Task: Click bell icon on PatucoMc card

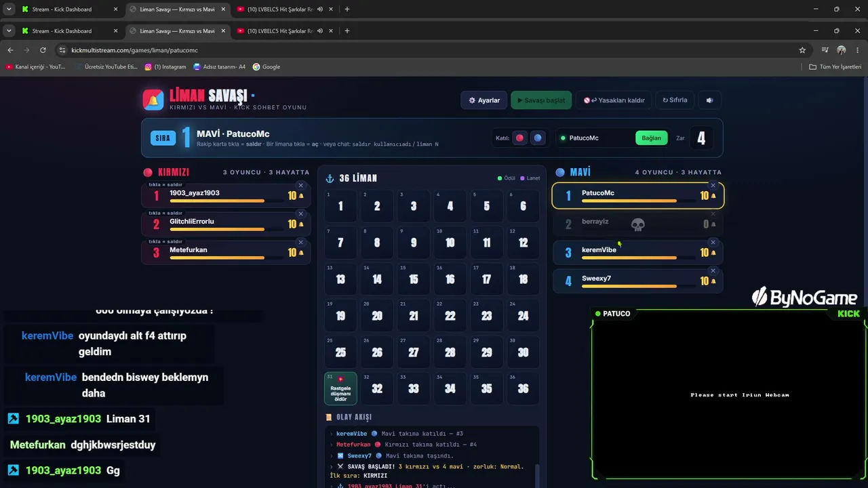Action: point(713,196)
